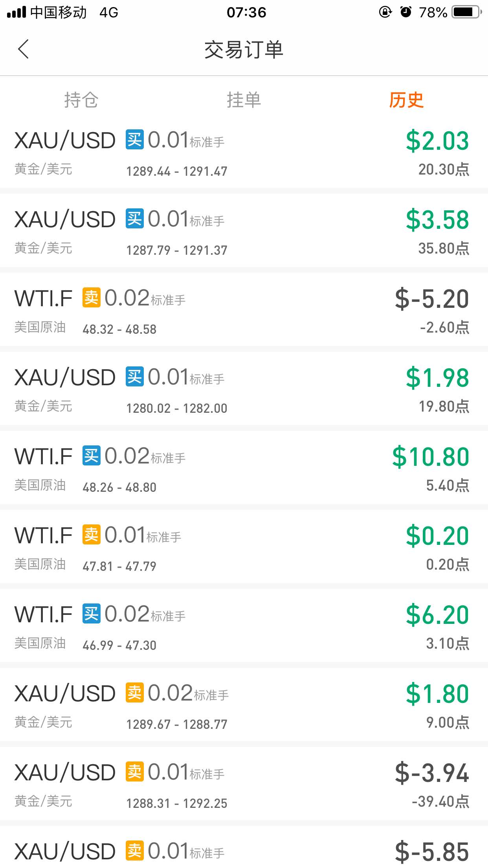The height and width of the screenshot is (868, 488).
Task: Select the 历史 tab
Action: (x=406, y=100)
